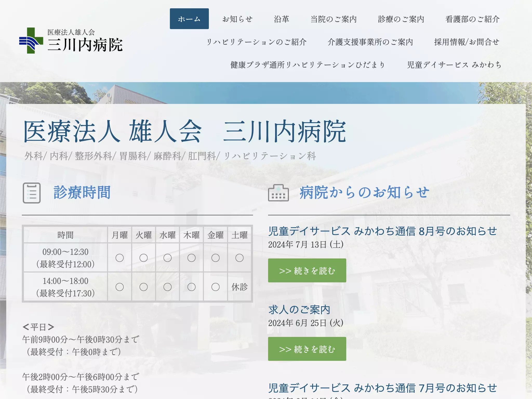Click the text (最終受付：午後5時30分まで)
Viewport: 532px width, 399px height.
coord(82,389)
